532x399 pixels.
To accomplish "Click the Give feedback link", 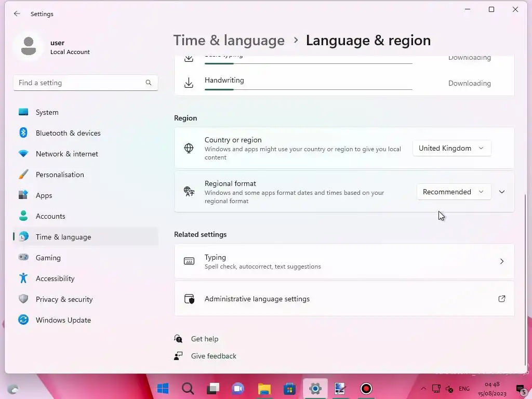I will (x=214, y=355).
